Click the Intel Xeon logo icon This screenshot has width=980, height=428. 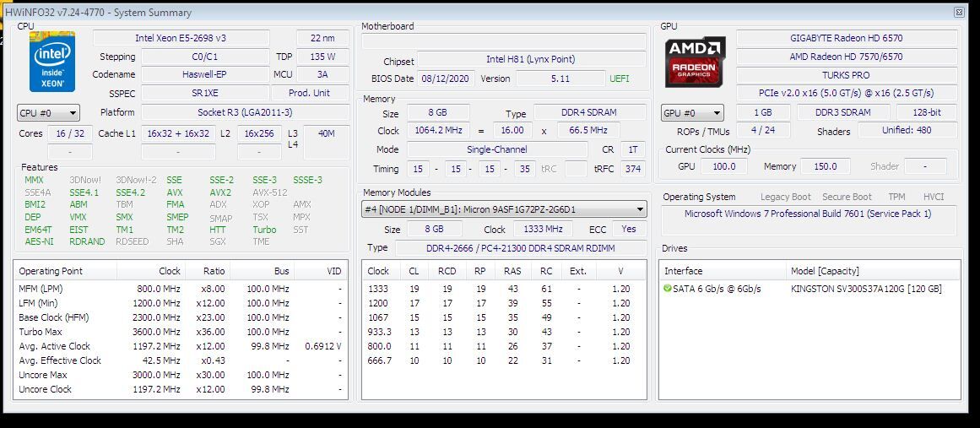click(52, 62)
